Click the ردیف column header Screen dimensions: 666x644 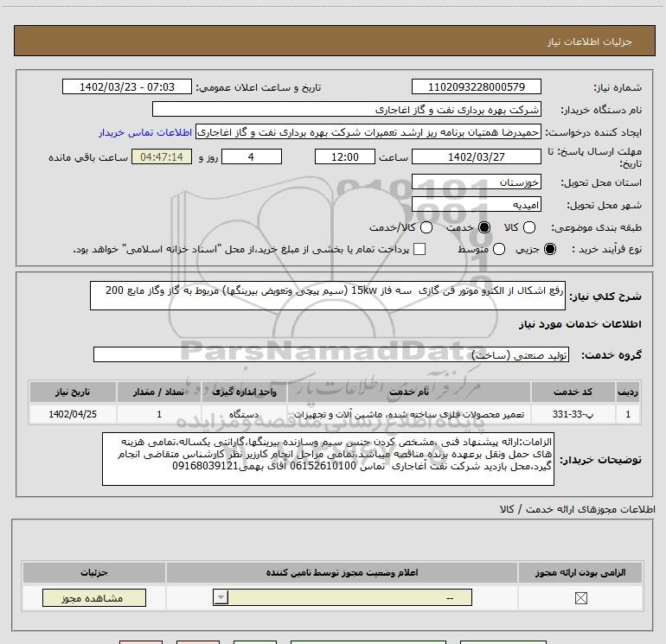coord(628,392)
